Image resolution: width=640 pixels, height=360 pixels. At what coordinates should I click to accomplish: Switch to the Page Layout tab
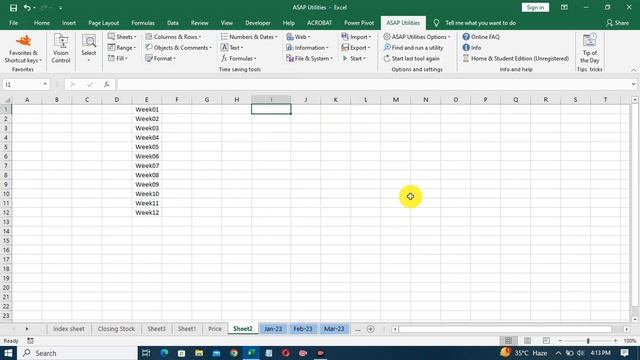(104, 23)
